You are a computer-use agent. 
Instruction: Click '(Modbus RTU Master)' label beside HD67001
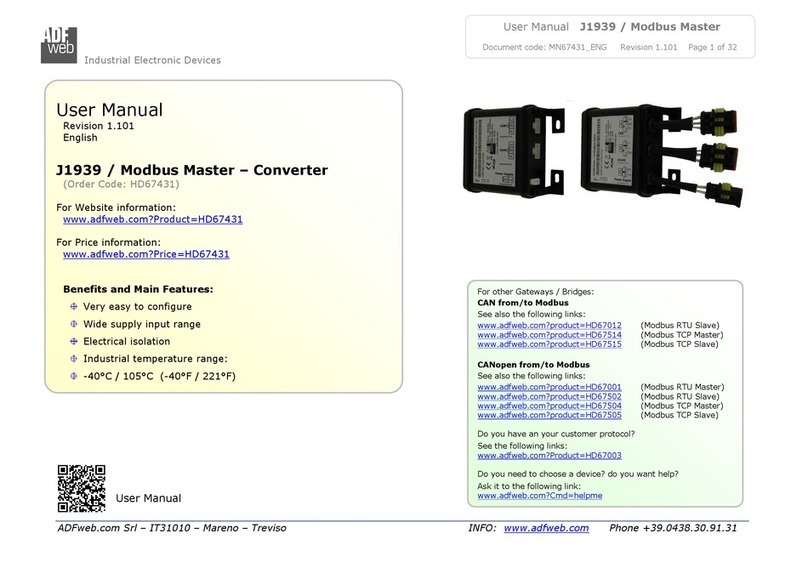pos(682,387)
